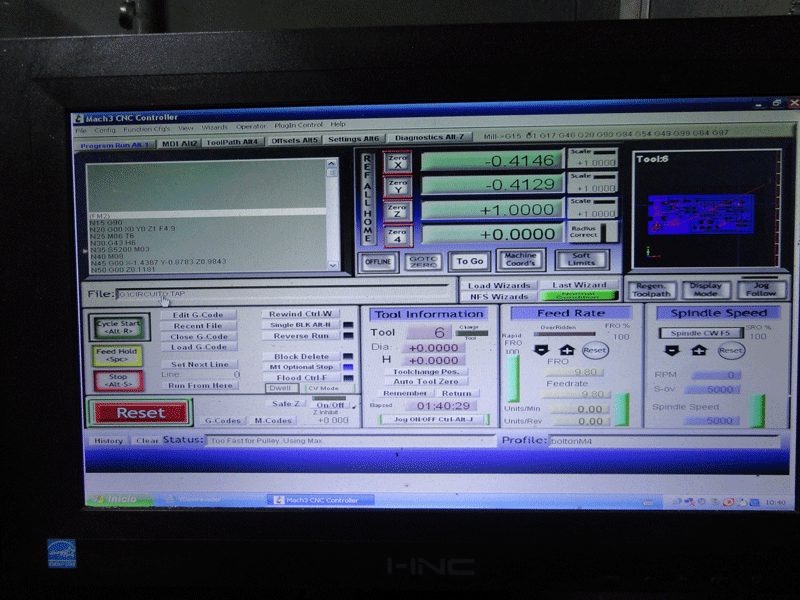The image size is (800, 600).
Task: Toggle Flood Ctrl-F coolant
Action: pyautogui.click(x=301, y=378)
